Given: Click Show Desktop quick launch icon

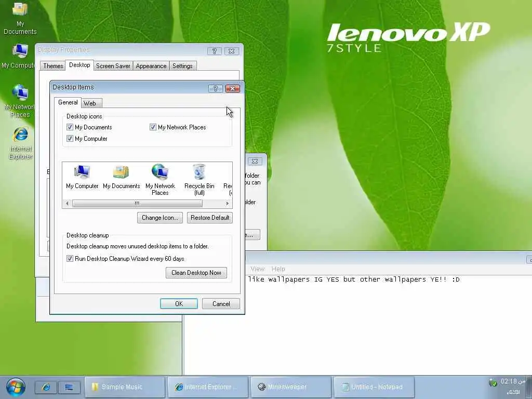Looking at the screenshot, I should 69,387.
